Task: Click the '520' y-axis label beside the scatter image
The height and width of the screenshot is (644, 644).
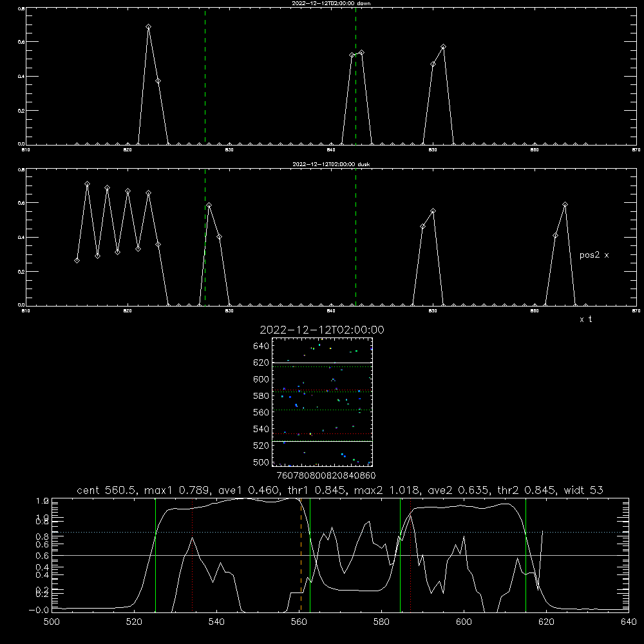Action: (261, 446)
